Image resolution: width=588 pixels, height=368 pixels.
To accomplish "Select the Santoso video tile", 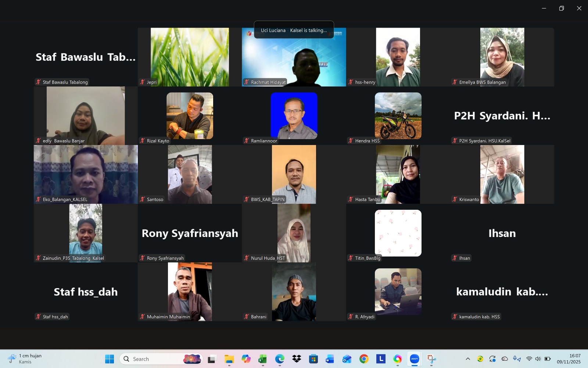I will pos(190,174).
